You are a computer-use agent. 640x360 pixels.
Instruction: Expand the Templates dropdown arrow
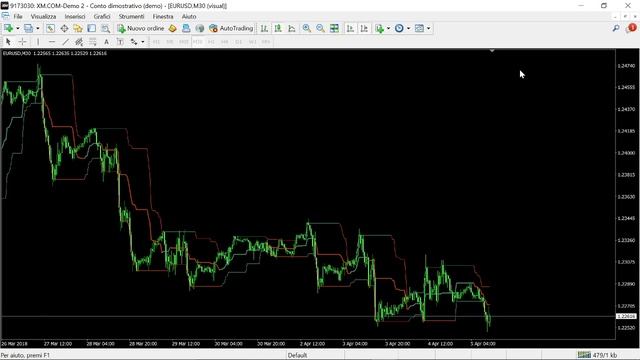(x=428, y=28)
